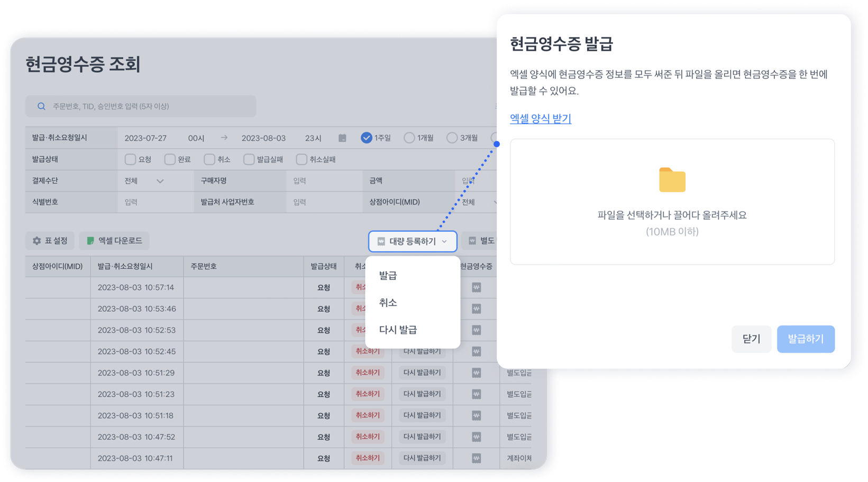
Task: Click the search magnifier icon
Action: [x=41, y=106]
